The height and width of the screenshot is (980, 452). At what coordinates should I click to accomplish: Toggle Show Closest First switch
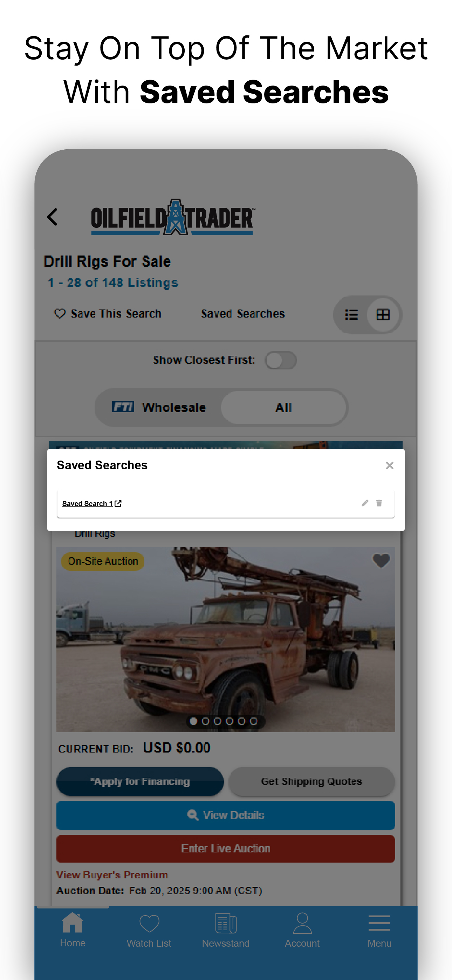pos(281,360)
